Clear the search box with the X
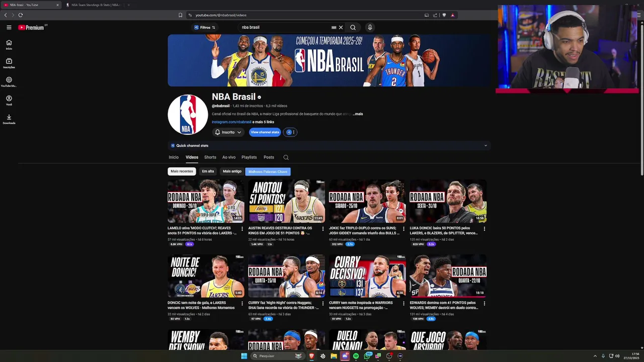This screenshot has height=362, width=644. click(x=341, y=28)
